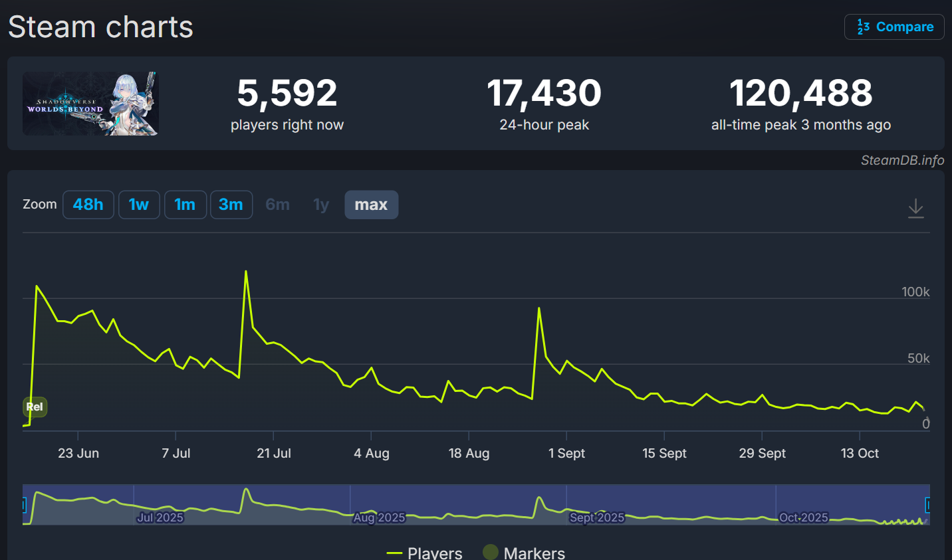Select the max zoom range
Screen dimensions: 952x560
[x=371, y=205]
